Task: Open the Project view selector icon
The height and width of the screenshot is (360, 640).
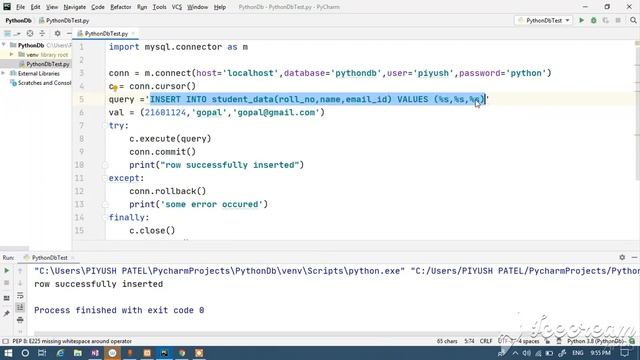Action: [x=7, y=33]
